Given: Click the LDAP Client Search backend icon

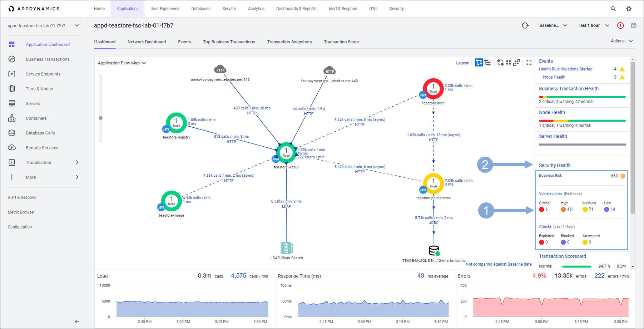Looking at the screenshot, I should (x=287, y=248).
